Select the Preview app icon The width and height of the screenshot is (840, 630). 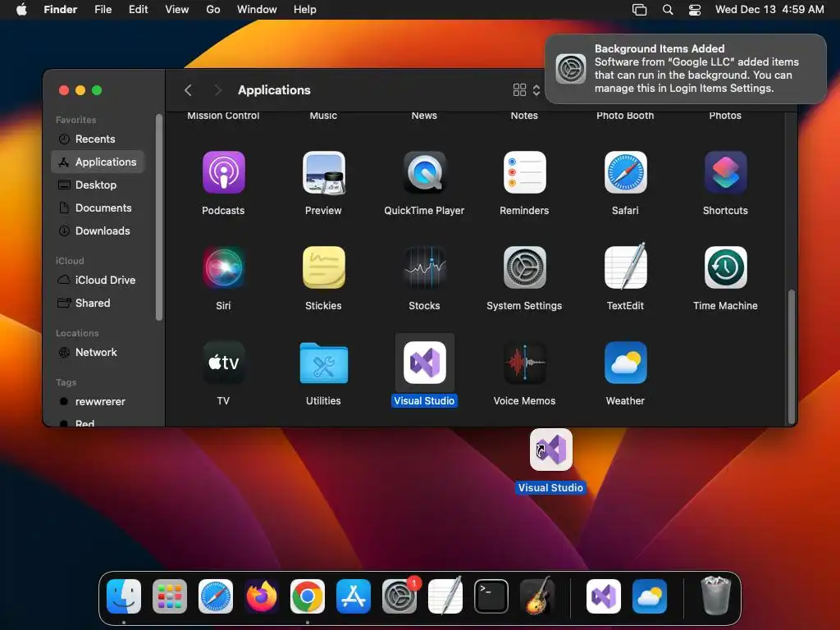[x=323, y=172]
